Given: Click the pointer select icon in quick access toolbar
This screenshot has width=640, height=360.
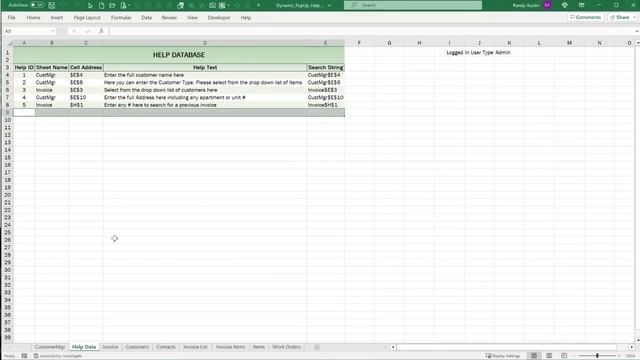Looking at the screenshot, I should pos(90,5).
